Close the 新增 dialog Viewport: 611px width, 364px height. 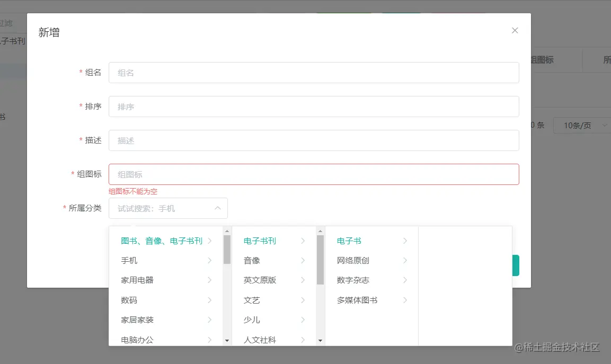[515, 30]
